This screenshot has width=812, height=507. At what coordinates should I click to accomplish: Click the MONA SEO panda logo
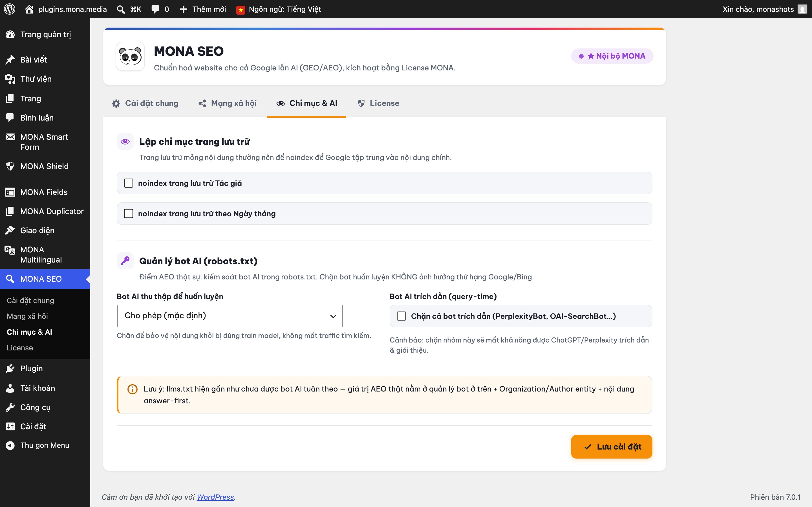pos(130,56)
